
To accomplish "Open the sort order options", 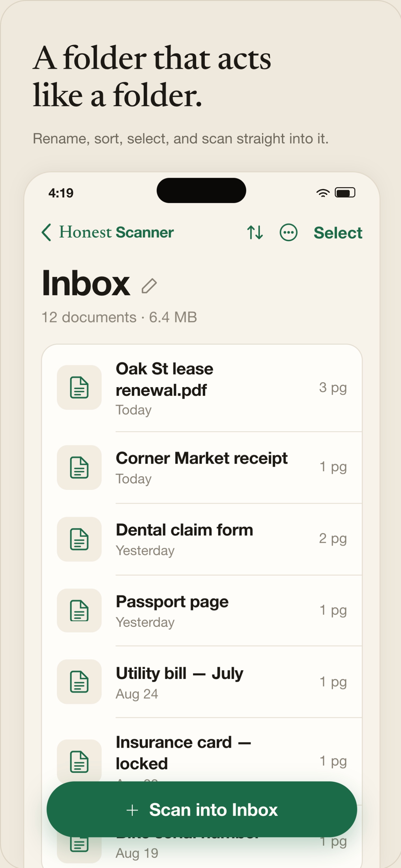I will click(x=255, y=232).
